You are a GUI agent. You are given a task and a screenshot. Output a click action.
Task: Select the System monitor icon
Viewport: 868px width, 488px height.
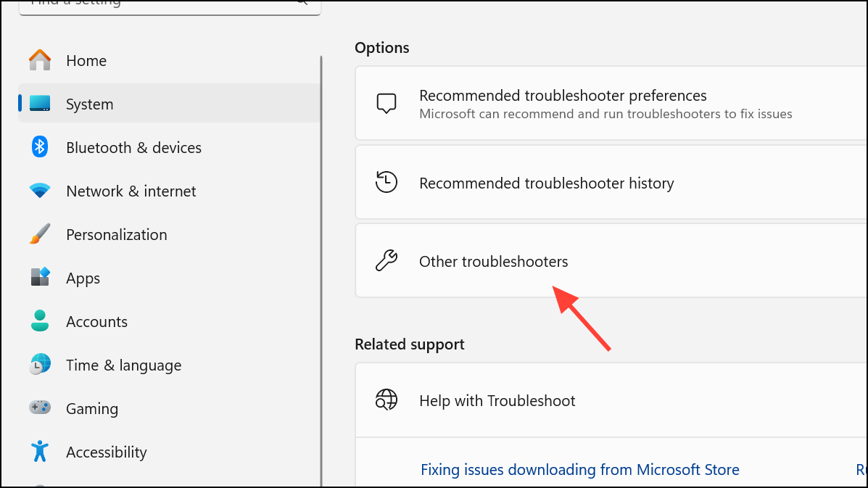point(40,104)
